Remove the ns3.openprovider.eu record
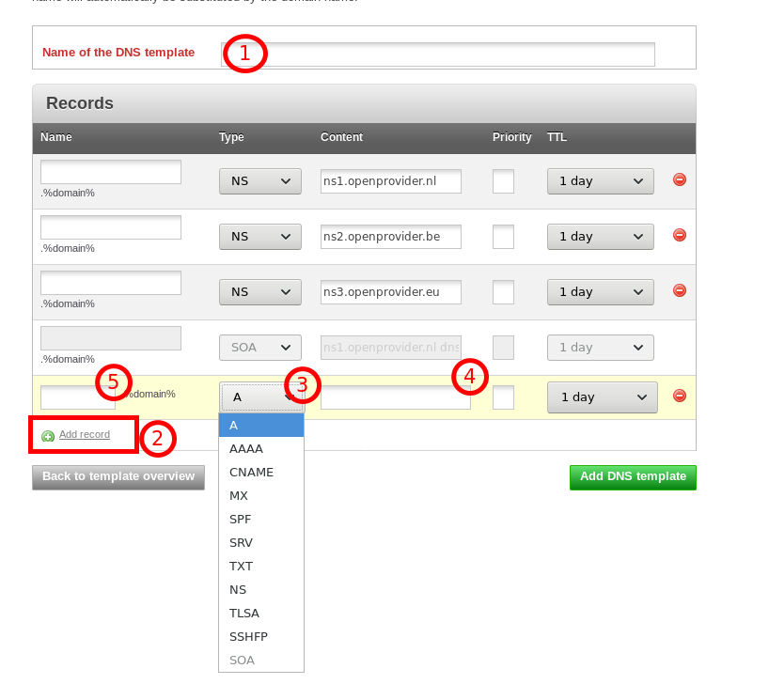Viewport: 769px width, 700px height. (680, 290)
